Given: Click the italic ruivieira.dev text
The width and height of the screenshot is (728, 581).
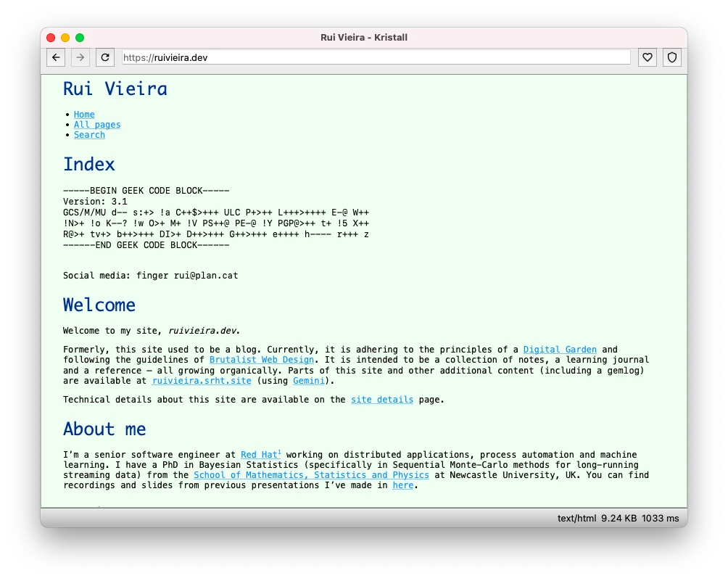Looking at the screenshot, I should click(x=202, y=331).
